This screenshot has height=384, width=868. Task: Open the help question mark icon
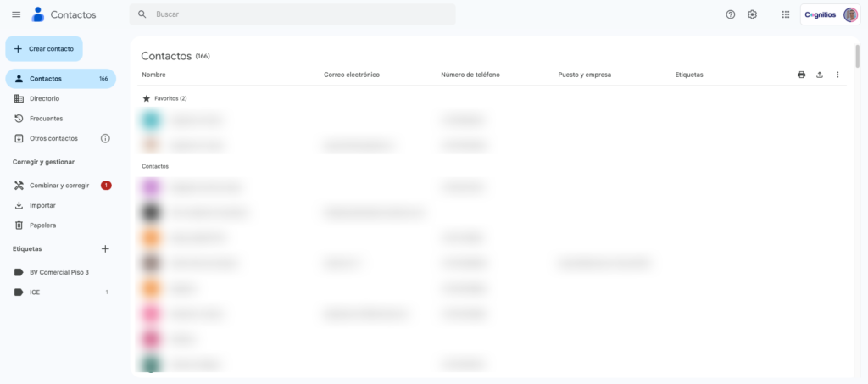click(730, 15)
